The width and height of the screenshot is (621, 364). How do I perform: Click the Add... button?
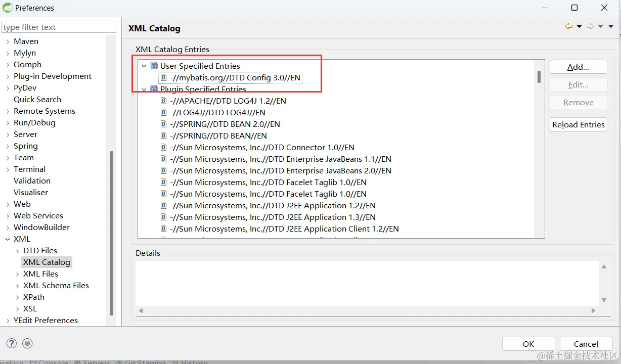(578, 67)
